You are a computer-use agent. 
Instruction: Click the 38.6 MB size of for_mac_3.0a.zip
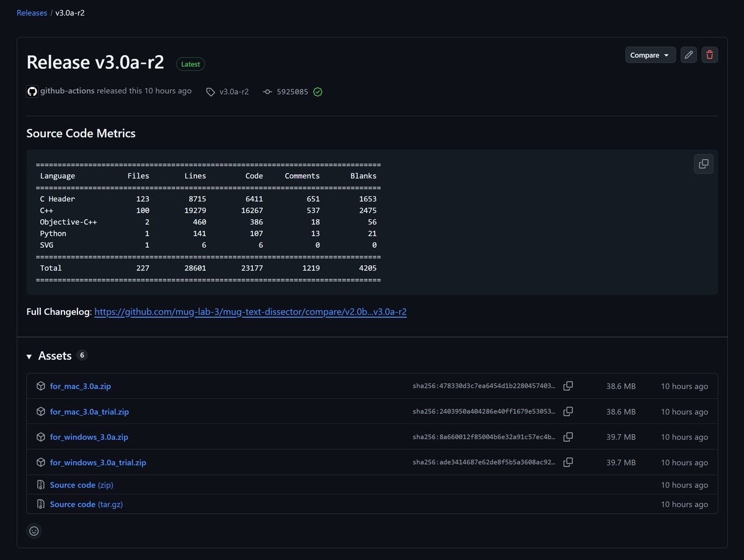click(621, 386)
